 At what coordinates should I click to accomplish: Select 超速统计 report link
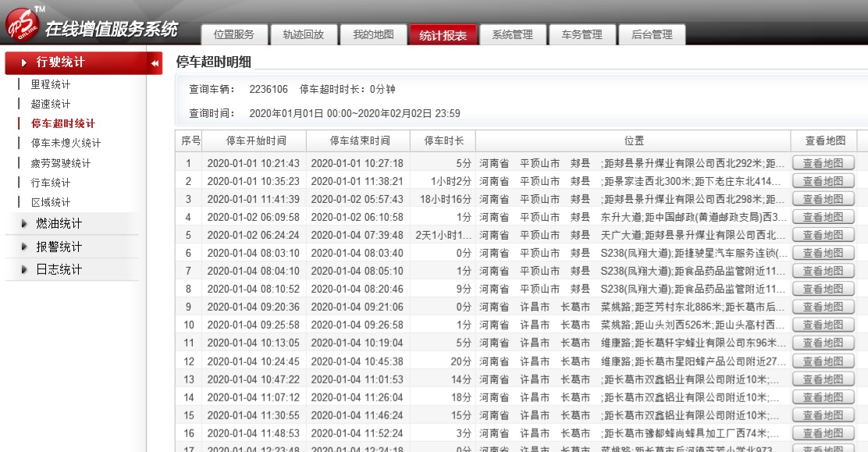[x=51, y=104]
